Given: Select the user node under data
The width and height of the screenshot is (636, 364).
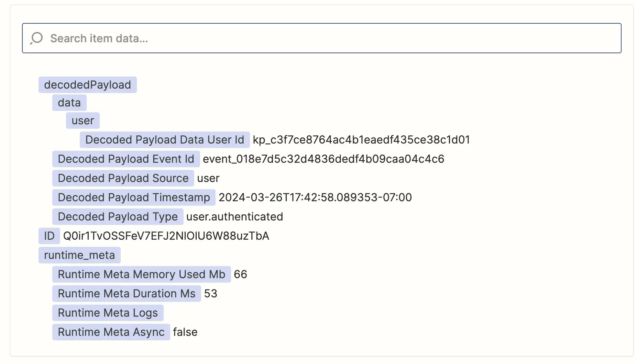Looking at the screenshot, I should point(83,121).
